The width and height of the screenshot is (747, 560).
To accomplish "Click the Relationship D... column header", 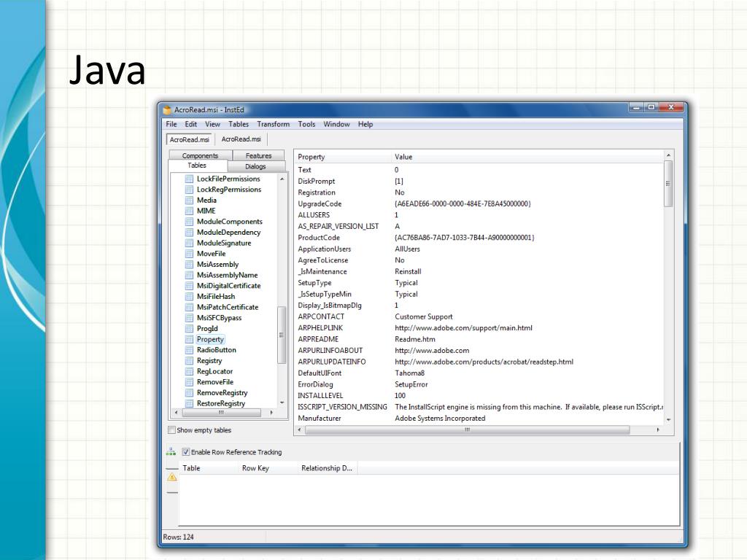I will (328, 468).
